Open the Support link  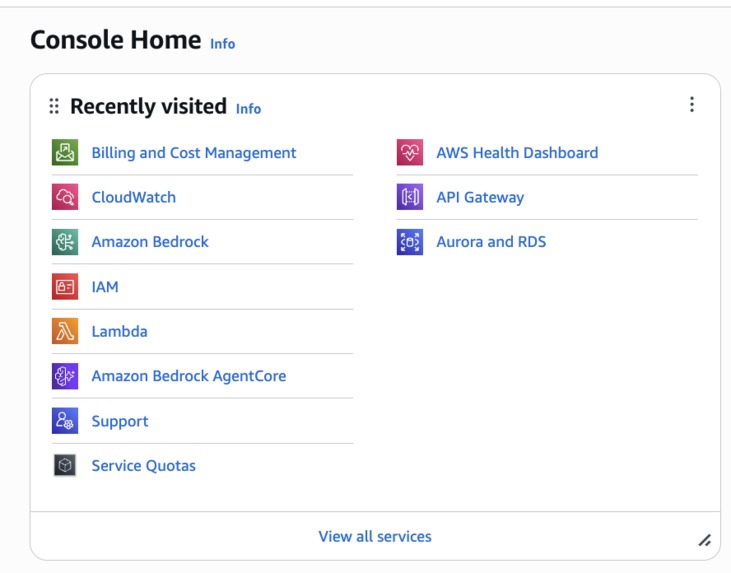(x=120, y=421)
